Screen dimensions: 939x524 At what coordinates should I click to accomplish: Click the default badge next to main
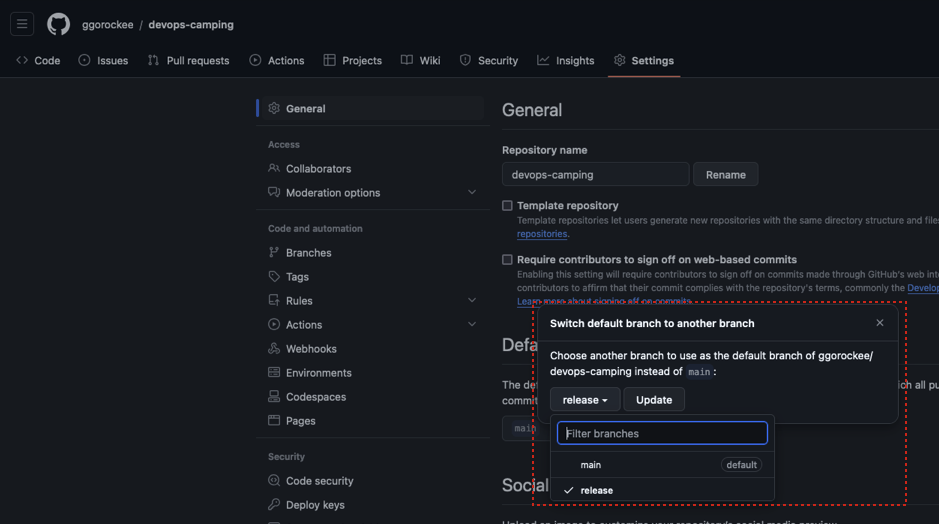click(x=741, y=465)
